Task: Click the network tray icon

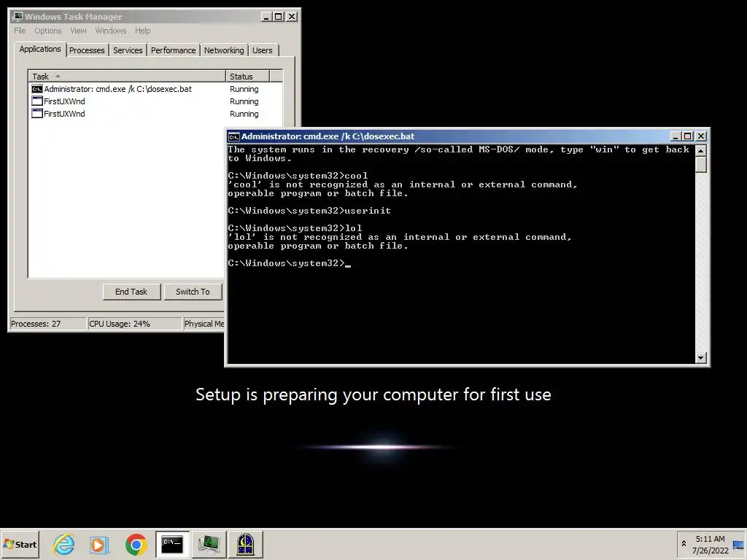Action: pyautogui.click(x=738, y=545)
